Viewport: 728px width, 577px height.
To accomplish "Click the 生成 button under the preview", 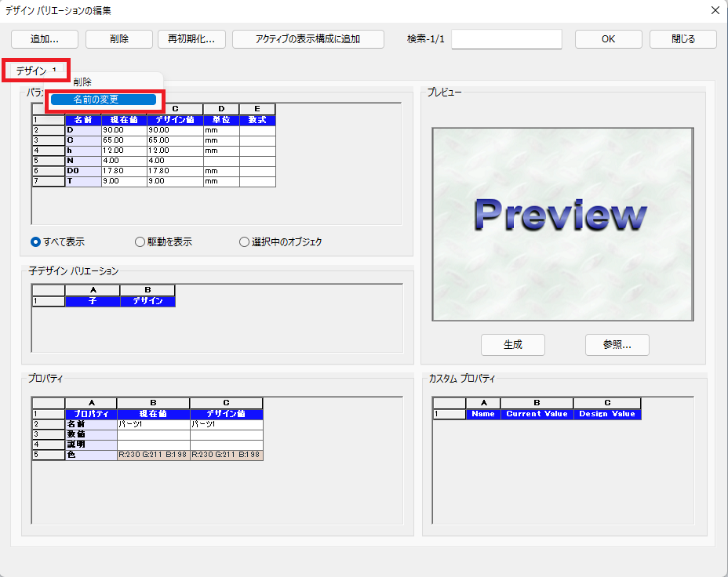I will point(512,344).
